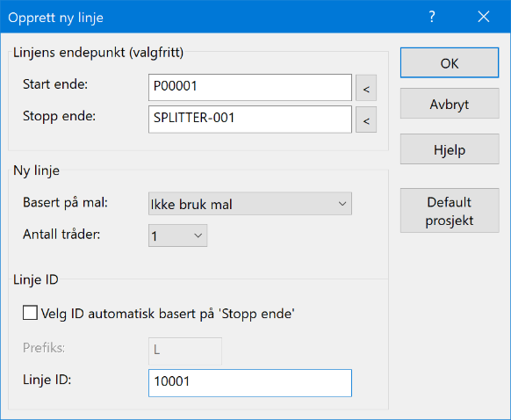511x420 pixels.
Task: Click the disabled Prefiks field containing L
Action: click(x=185, y=351)
